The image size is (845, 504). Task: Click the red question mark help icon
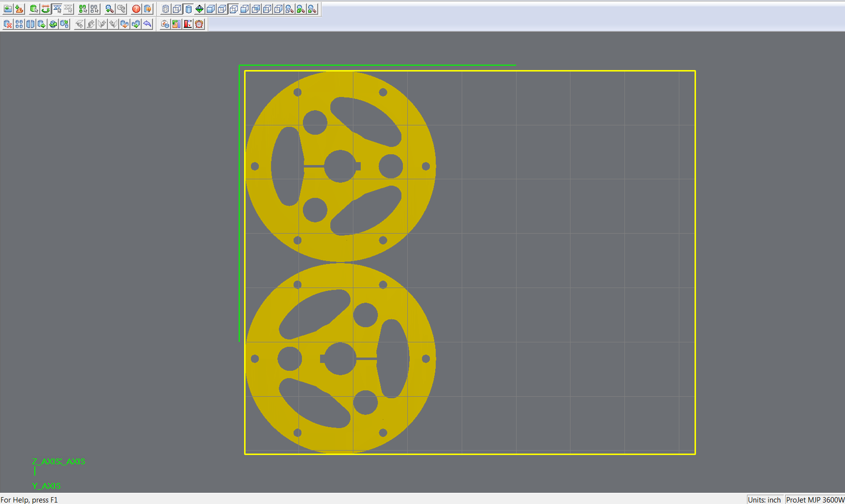click(x=136, y=9)
